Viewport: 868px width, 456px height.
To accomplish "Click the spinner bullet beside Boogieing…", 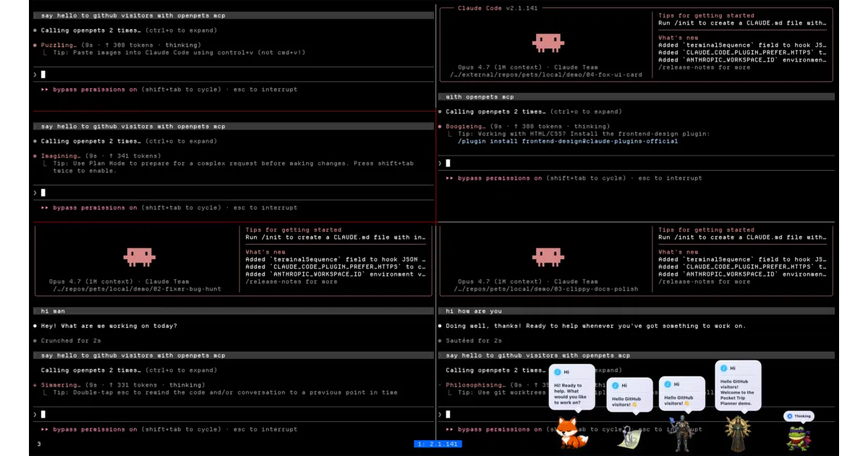I will (x=440, y=126).
